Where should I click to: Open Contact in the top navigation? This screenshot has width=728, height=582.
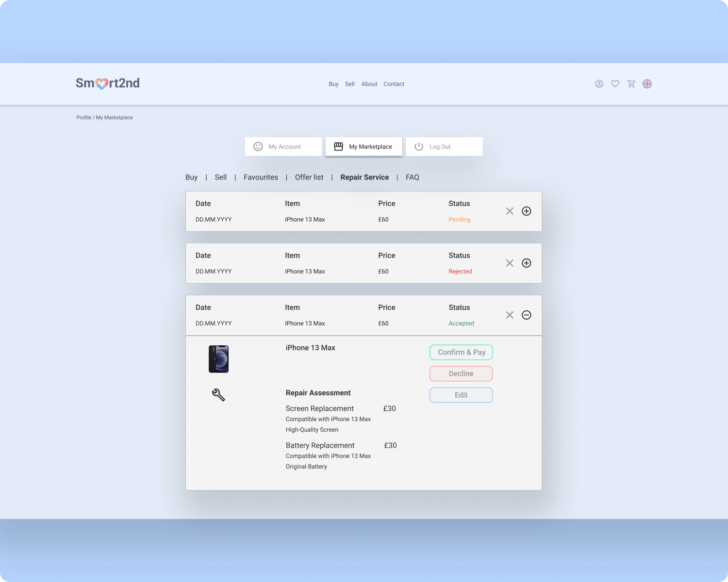pos(394,84)
